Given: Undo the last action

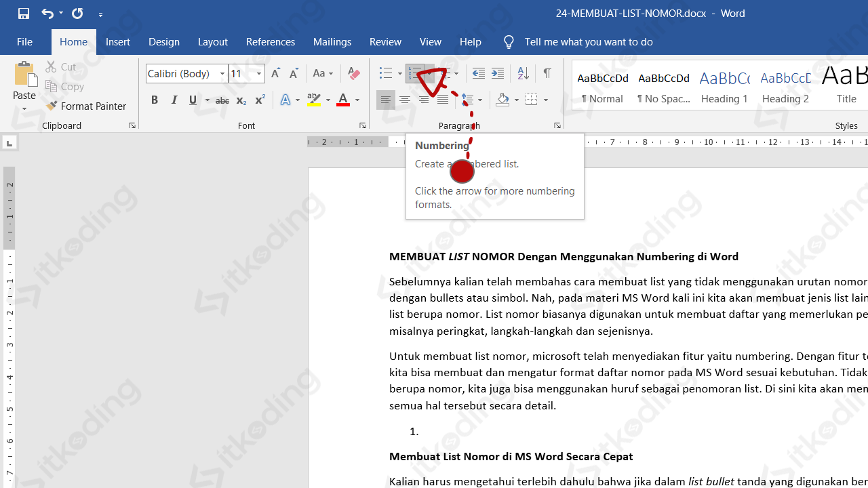Looking at the screenshot, I should pos(47,14).
